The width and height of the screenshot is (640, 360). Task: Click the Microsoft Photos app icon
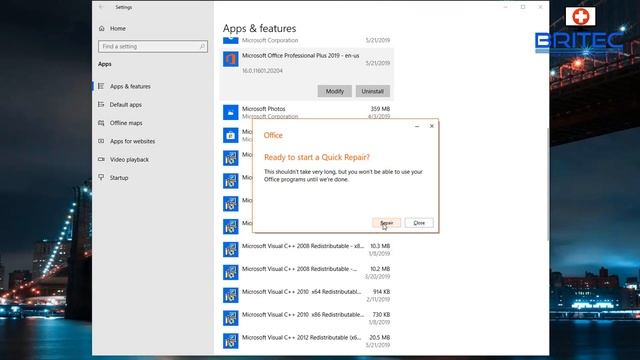pos(231,112)
